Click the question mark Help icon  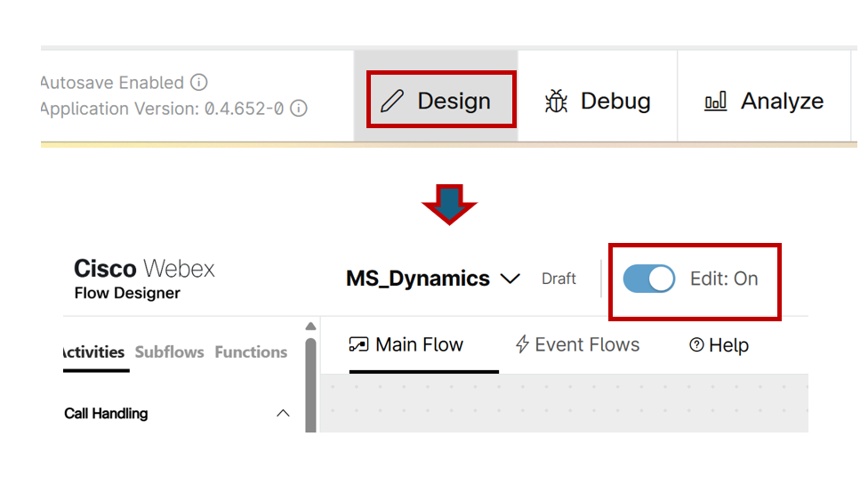[696, 345]
